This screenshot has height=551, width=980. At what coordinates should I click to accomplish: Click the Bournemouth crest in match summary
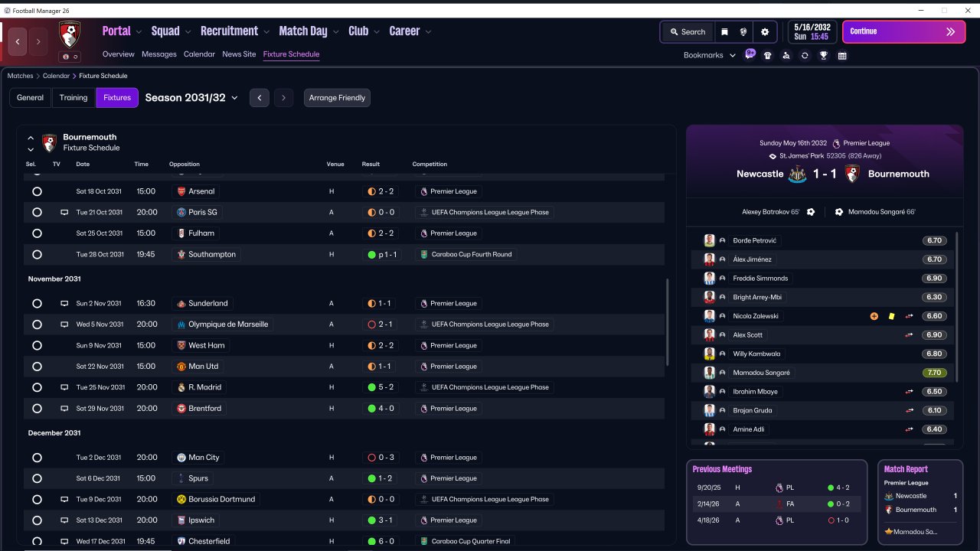pyautogui.click(x=852, y=174)
